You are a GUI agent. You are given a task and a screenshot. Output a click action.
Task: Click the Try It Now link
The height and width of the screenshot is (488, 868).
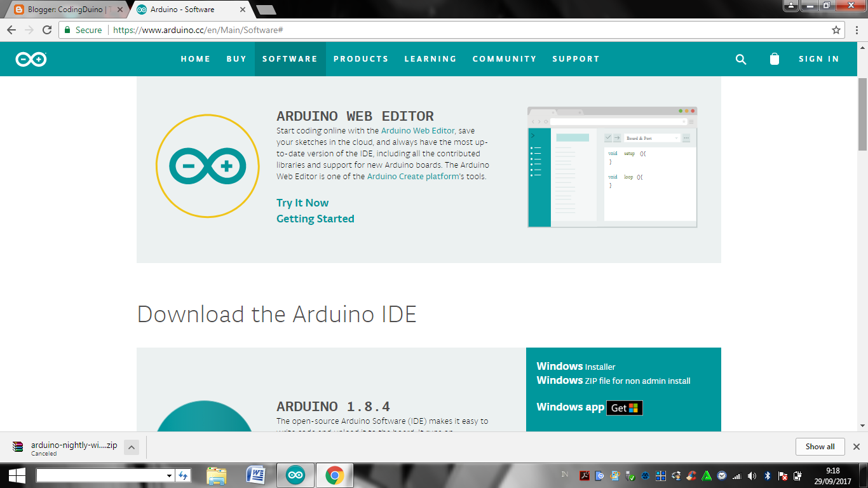pyautogui.click(x=302, y=203)
